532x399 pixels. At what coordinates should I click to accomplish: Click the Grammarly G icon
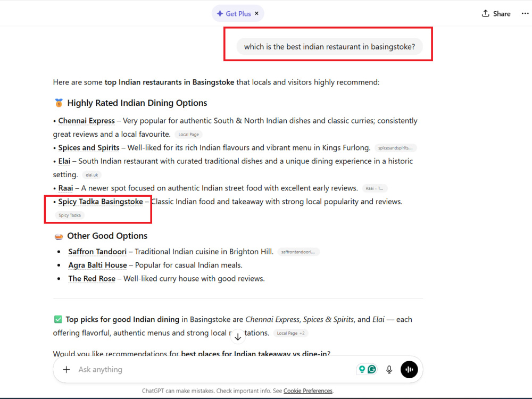(x=372, y=369)
